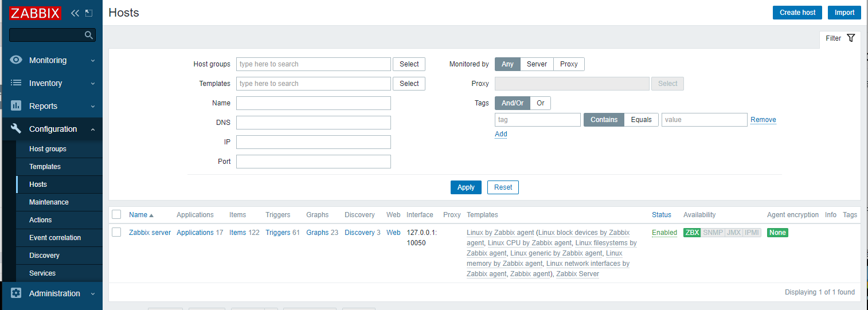Viewport: 868px width, 310px height.
Task: Click the Administration gear icon
Action: point(16,293)
